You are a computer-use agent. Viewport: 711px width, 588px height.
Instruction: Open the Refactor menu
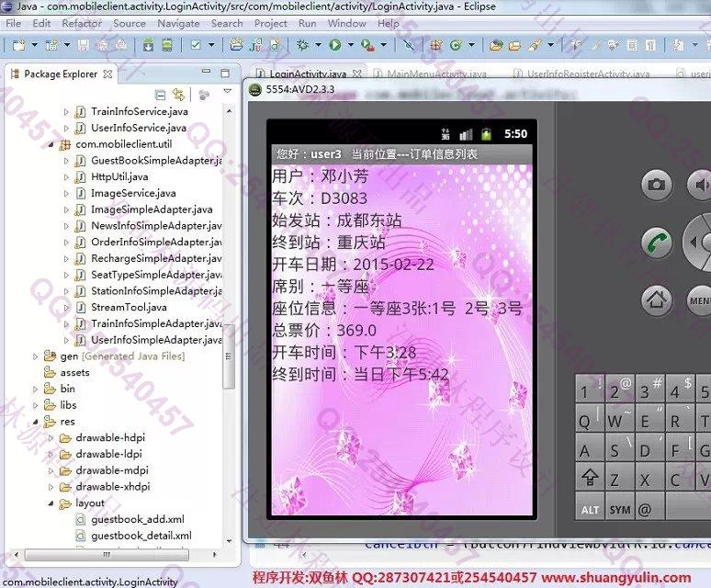tap(82, 23)
